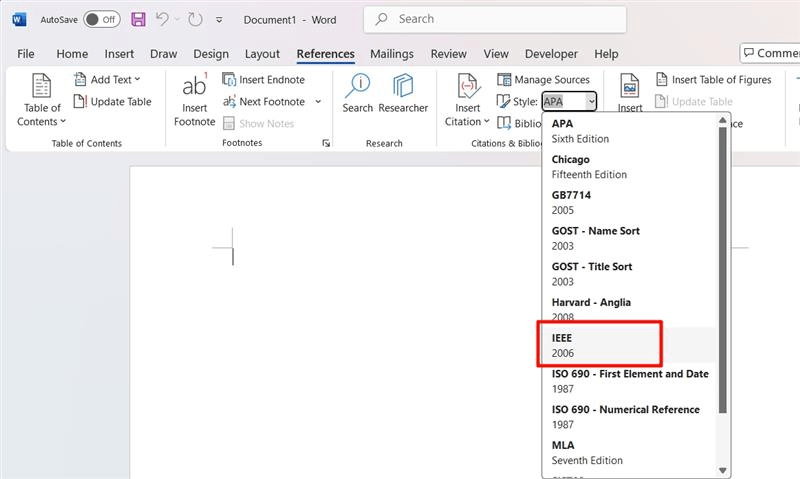Toggle the AutoSave switch
The height and width of the screenshot is (479, 800).
pos(102,19)
